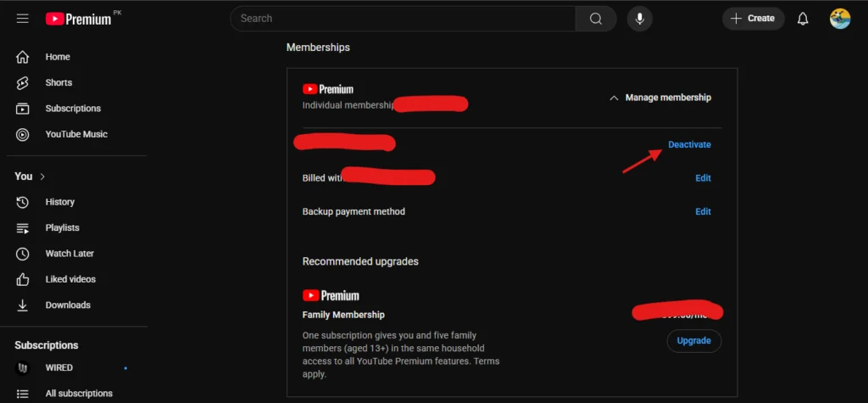Click the Liked videos thumbs-up icon
The image size is (868, 403).
[22, 279]
